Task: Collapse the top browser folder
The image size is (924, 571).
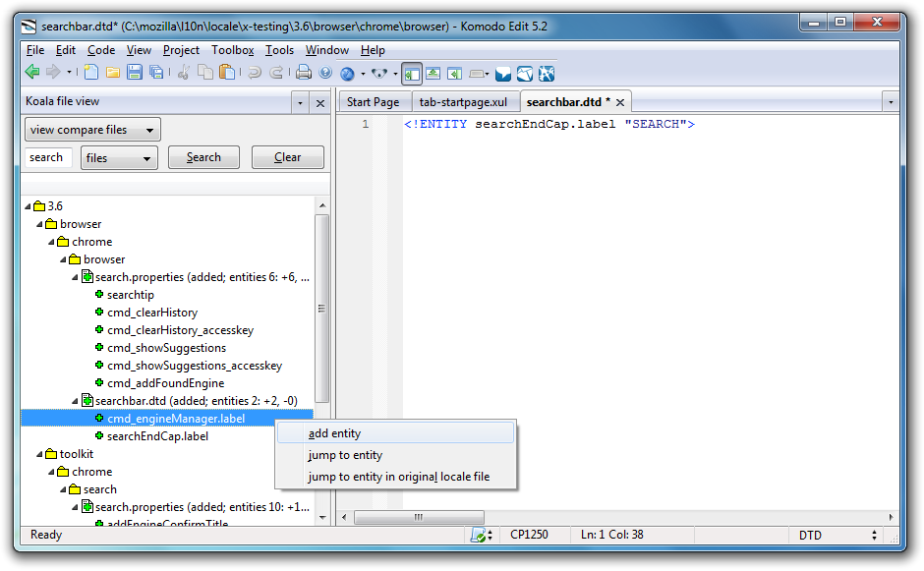Action: [39, 224]
